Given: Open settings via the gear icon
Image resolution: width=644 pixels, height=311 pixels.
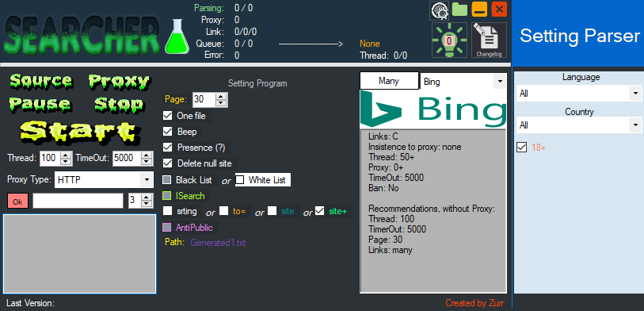Looking at the screenshot, I should point(439,10).
